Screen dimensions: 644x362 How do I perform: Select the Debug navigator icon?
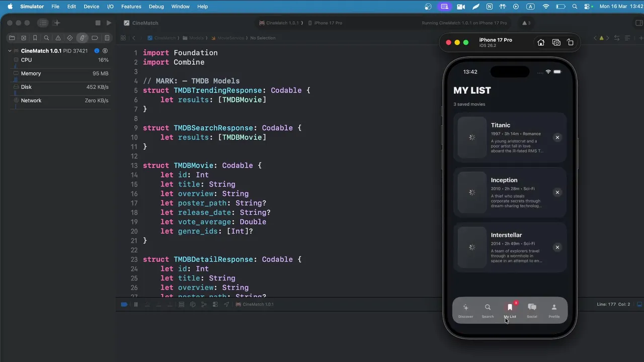pyautogui.click(x=82, y=38)
